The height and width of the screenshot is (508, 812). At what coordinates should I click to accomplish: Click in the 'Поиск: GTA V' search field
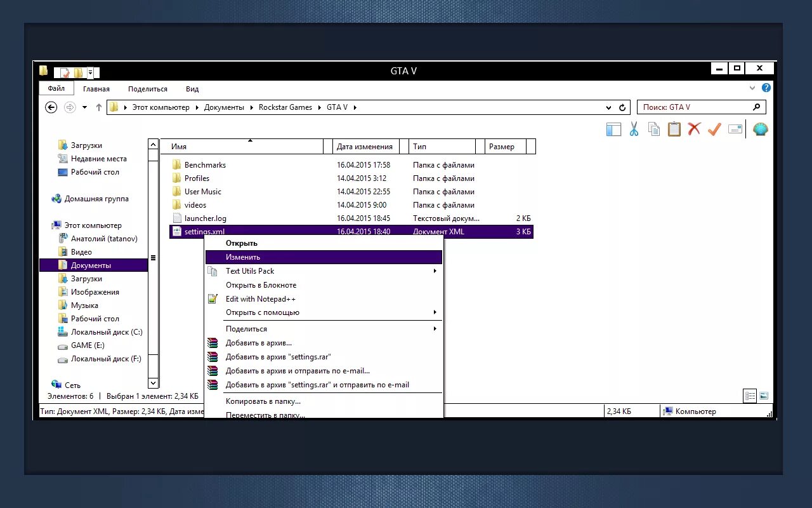point(695,107)
